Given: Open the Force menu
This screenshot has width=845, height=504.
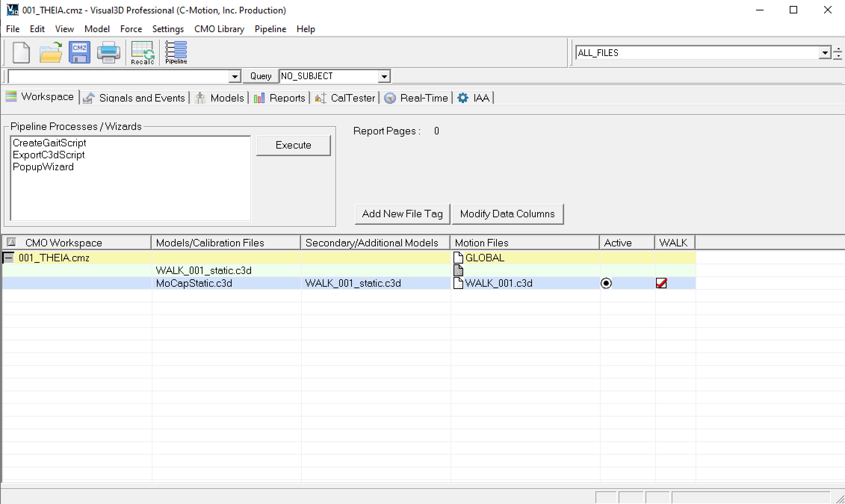Looking at the screenshot, I should click(x=131, y=29).
